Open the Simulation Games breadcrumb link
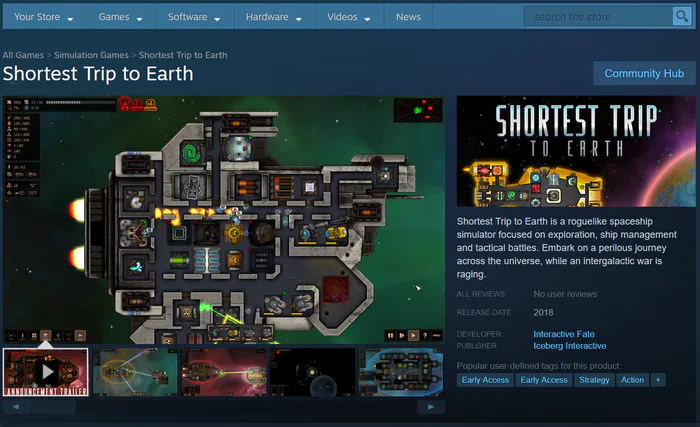This screenshot has width=700, height=427. point(91,55)
